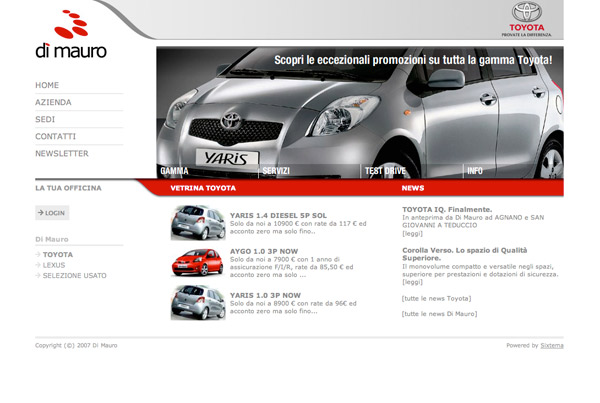The width and height of the screenshot is (600, 403).
Task: Click [leggi] under Corolla Verso news
Action: click(x=412, y=282)
